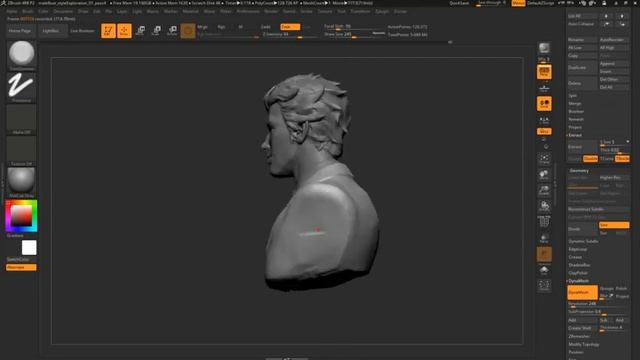Toggle the Double option under Extract

click(x=590, y=158)
